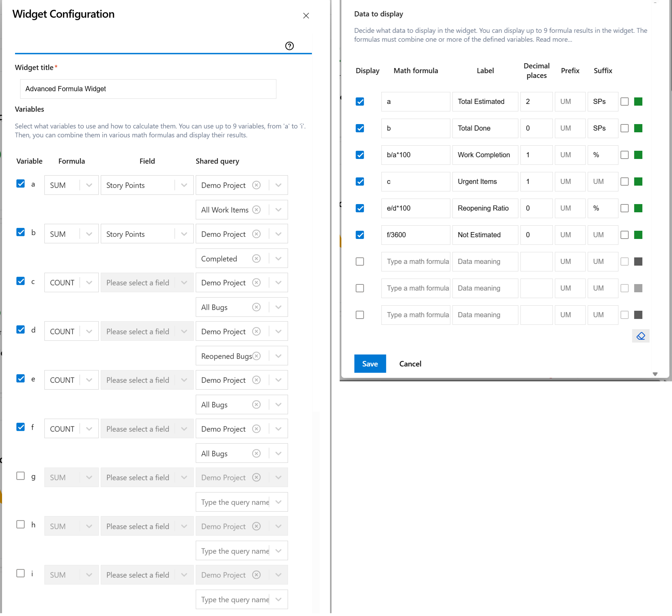The width and height of the screenshot is (672, 616).
Task: Click the green color swatch for Work Completion
Action: tap(637, 155)
